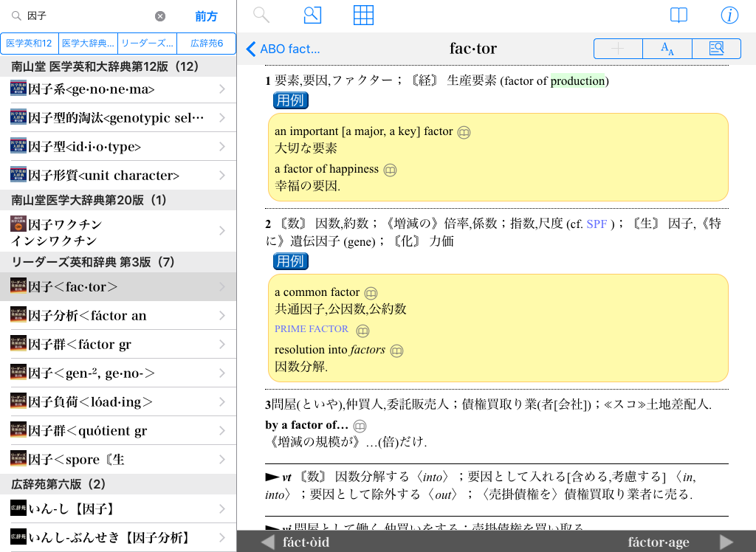Select the 医学英和12 dictionary tab
The height and width of the screenshot is (552, 756).
pyautogui.click(x=29, y=44)
